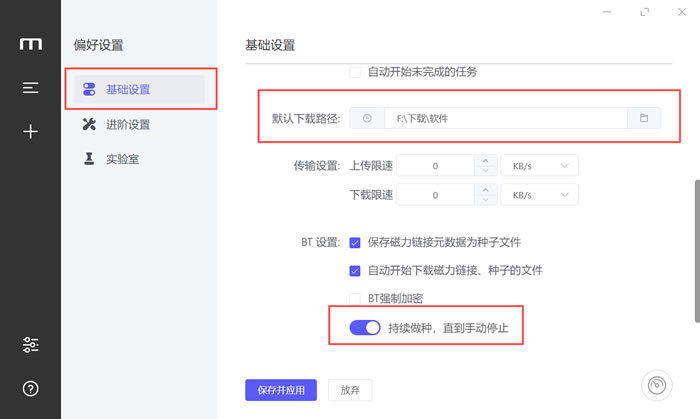Click the plus icon to add task

coord(30,131)
